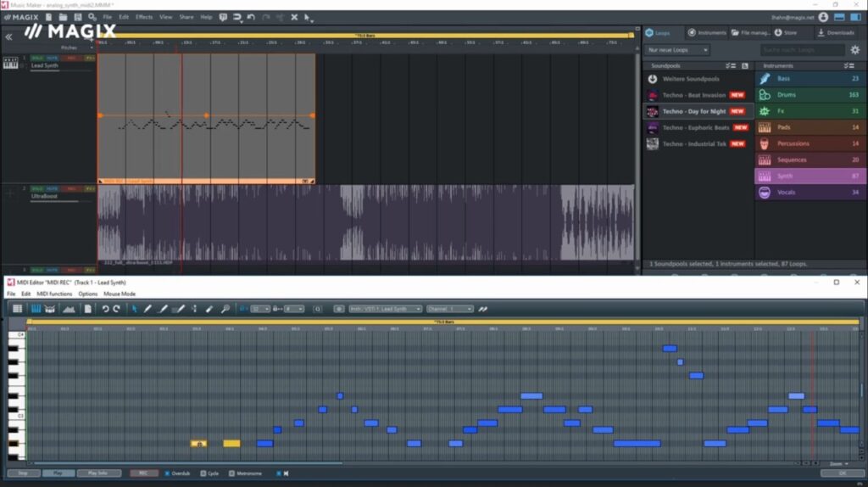This screenshot has width=868, height=487.
Task: Select the arrow selection tool in the MIDI Editor
Action: point(134,309)
